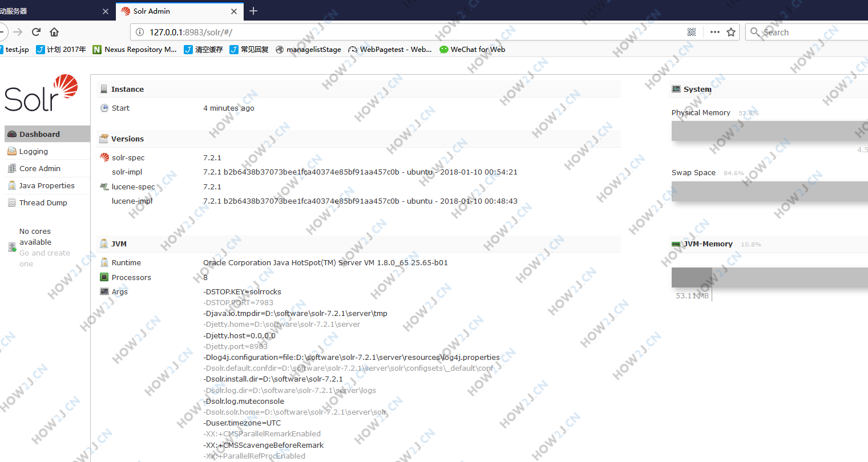Open the 常见回复 bookmark

coord(249,50)
